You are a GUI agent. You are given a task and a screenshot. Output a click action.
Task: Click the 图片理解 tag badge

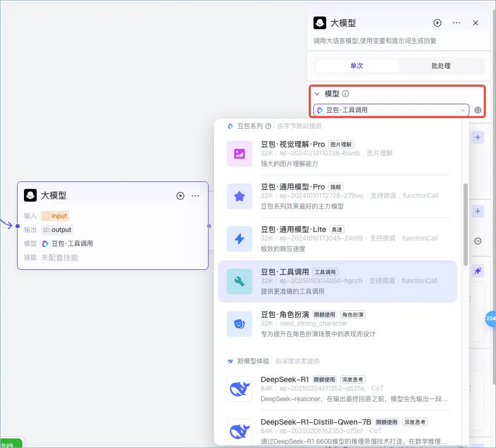coord(341,145)
